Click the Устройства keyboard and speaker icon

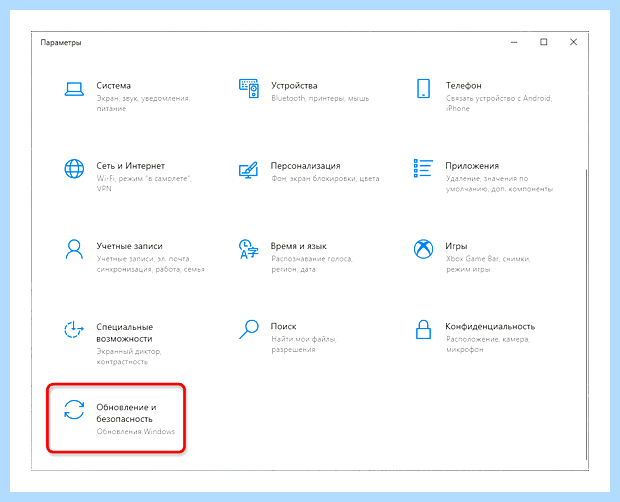click(249, 89)
